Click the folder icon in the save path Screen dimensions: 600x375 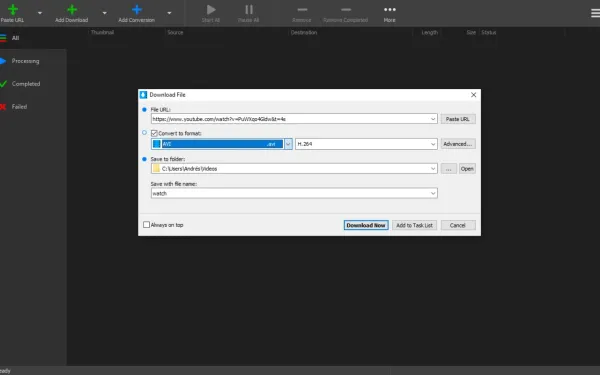coord(156,168)
